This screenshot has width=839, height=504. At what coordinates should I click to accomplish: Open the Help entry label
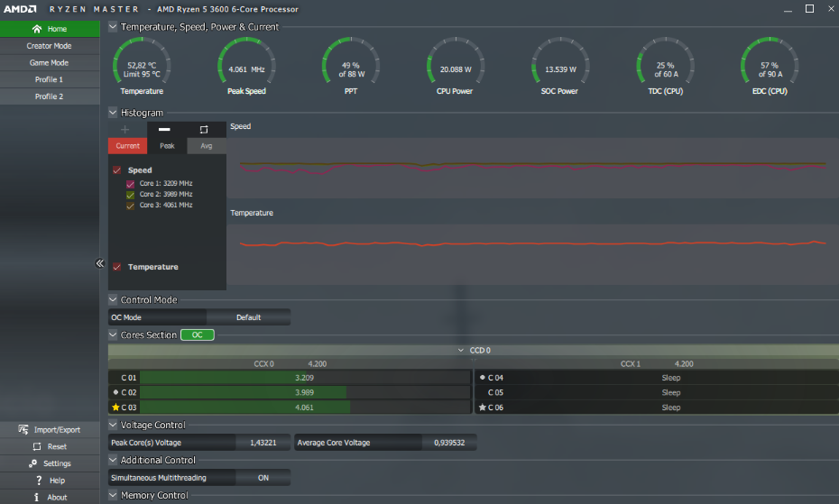[x=57, y=481]
